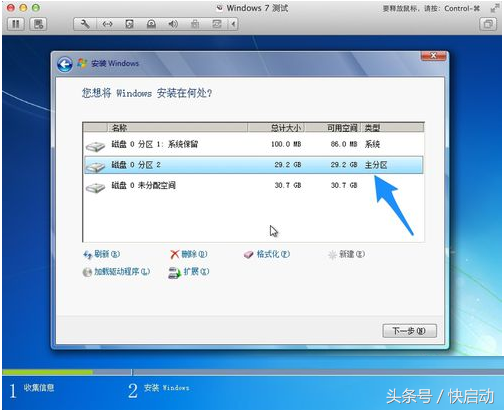Click the 系统 type cell
This screenshot has width=504, height=410.
tap(372, 144)
